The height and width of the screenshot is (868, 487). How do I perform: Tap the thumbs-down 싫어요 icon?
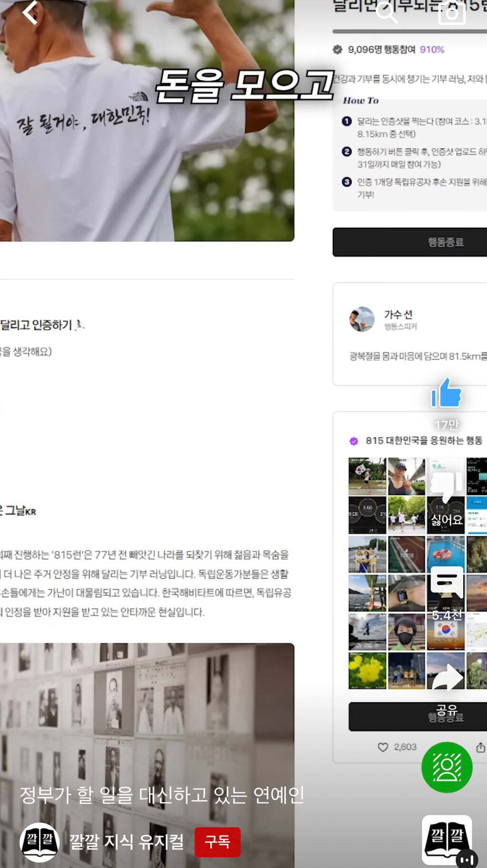coord(446,487)
